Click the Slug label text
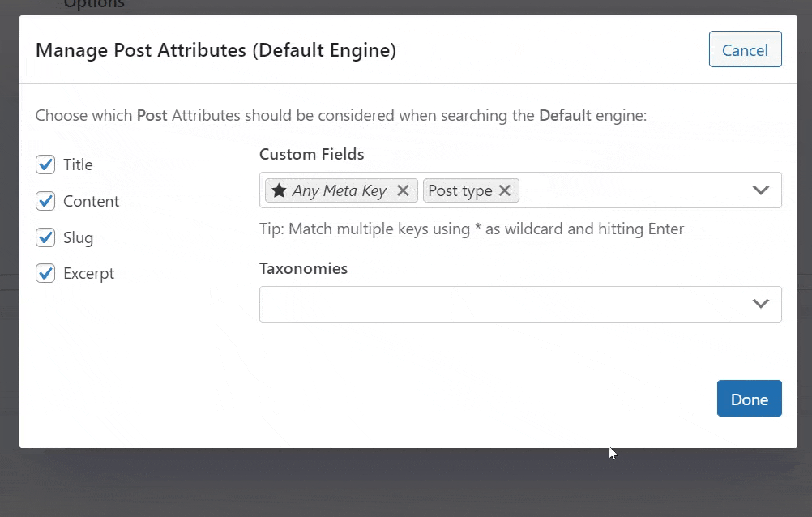The height and width of the screenshot is (517, 812). click(x=78, y=237)
